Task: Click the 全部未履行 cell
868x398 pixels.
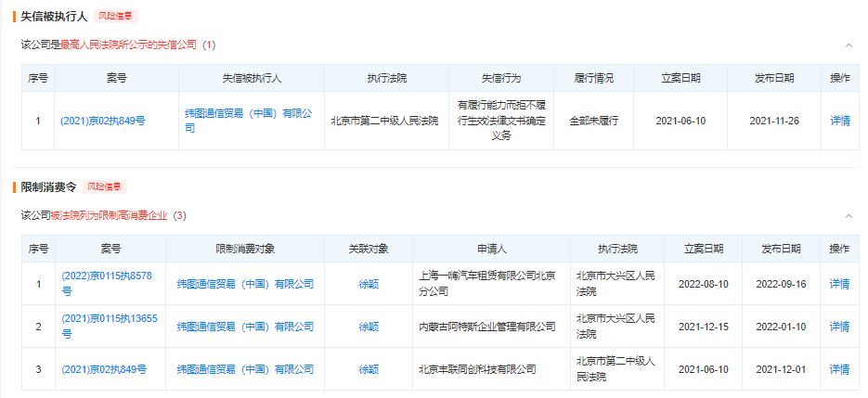Action: [x=593, y=121]
